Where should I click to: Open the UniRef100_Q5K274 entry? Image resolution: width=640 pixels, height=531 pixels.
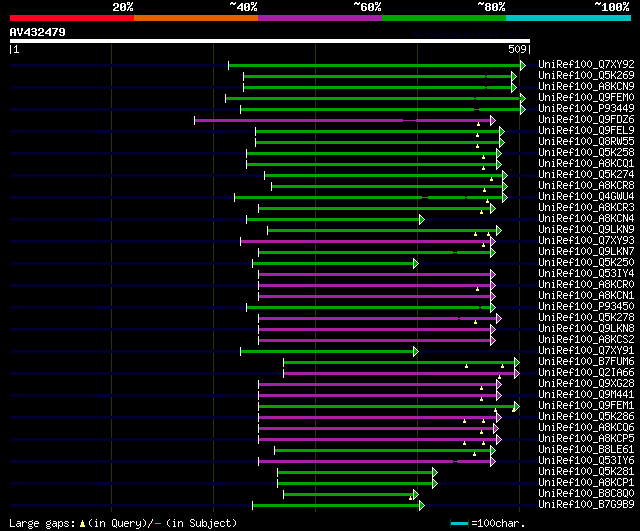(x=586, y=175)
